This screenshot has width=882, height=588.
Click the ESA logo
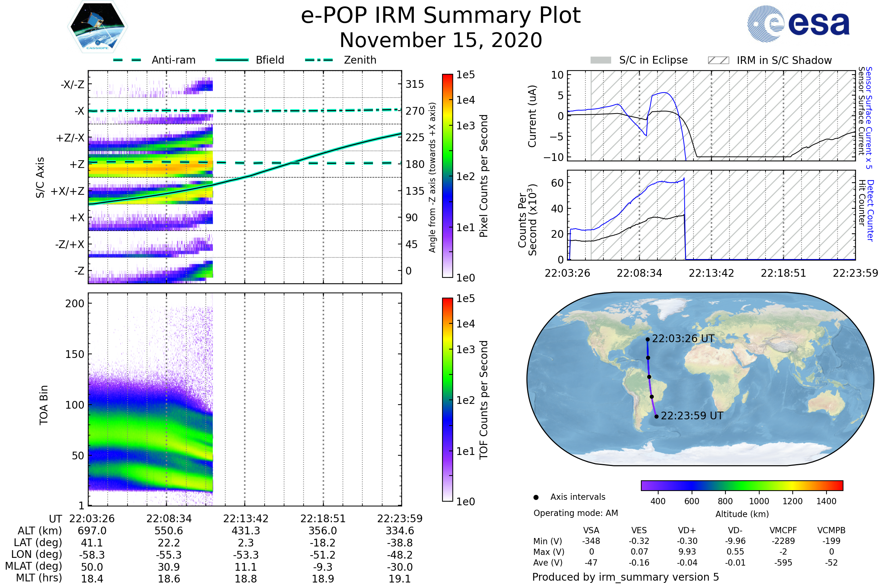pyautogui.click(x=799, y=24)
